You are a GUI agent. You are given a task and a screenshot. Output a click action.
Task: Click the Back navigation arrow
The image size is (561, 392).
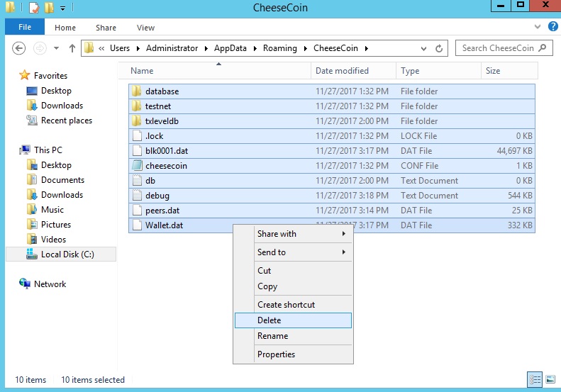[18, 48]
